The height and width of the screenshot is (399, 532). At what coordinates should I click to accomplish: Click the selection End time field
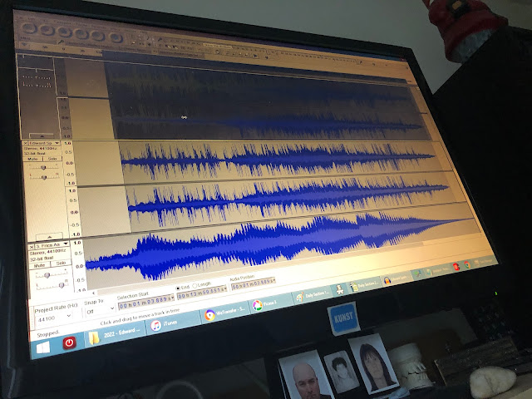point(202,293)
